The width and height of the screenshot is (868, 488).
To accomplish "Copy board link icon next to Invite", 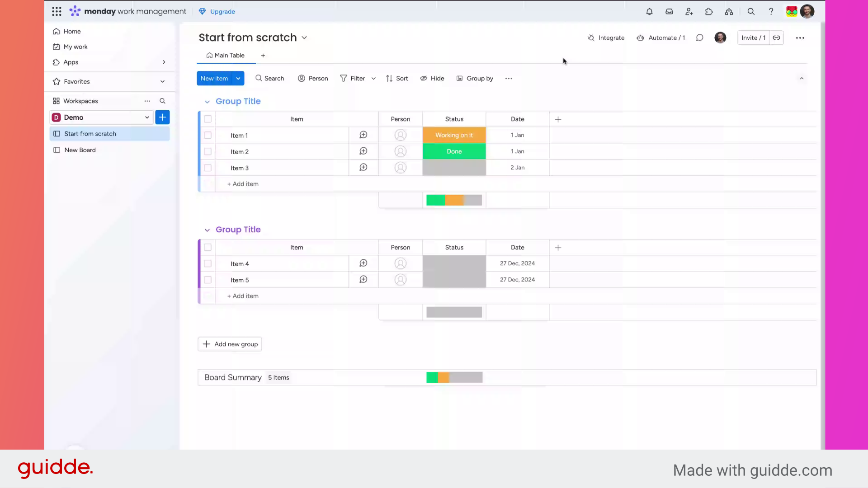I will click(x=776, y=38).
